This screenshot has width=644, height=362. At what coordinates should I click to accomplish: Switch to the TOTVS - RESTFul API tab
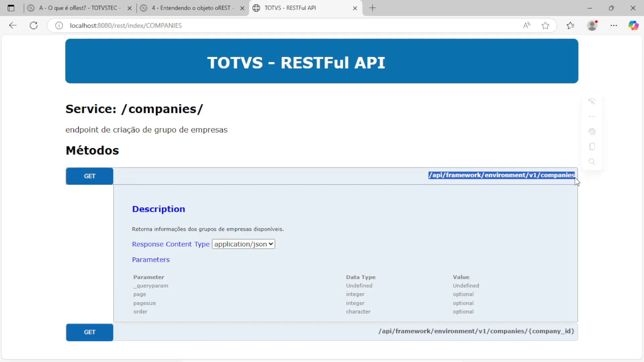pos(295,8)
